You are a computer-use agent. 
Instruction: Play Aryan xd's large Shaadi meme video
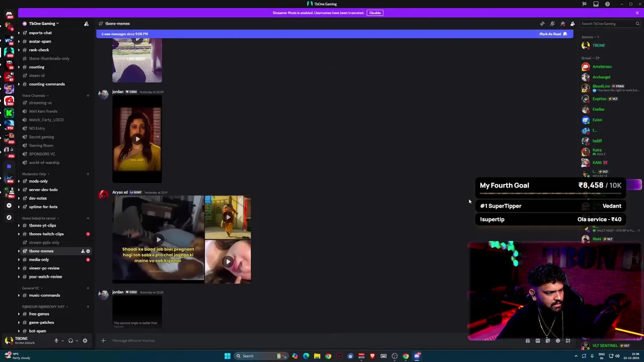coord(158,239)
